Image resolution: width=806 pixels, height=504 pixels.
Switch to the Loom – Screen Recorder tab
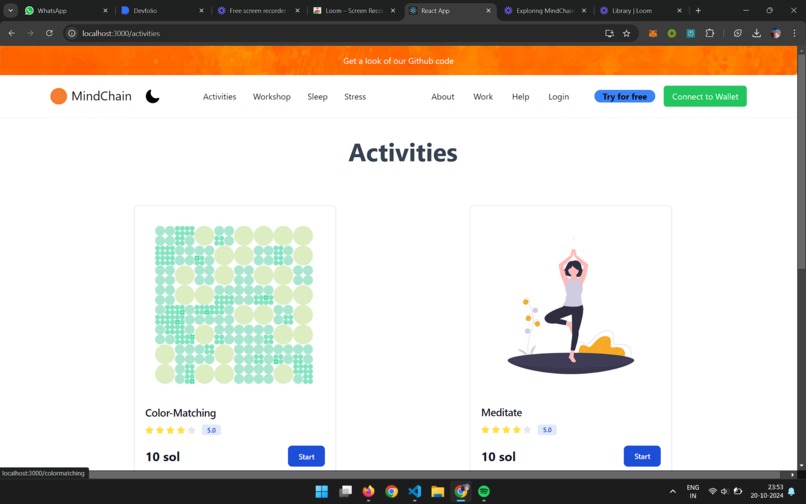tap(353, 10)
